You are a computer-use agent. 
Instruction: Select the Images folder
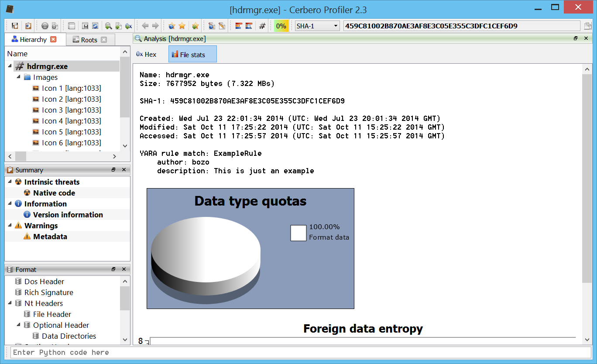(45, 77)
